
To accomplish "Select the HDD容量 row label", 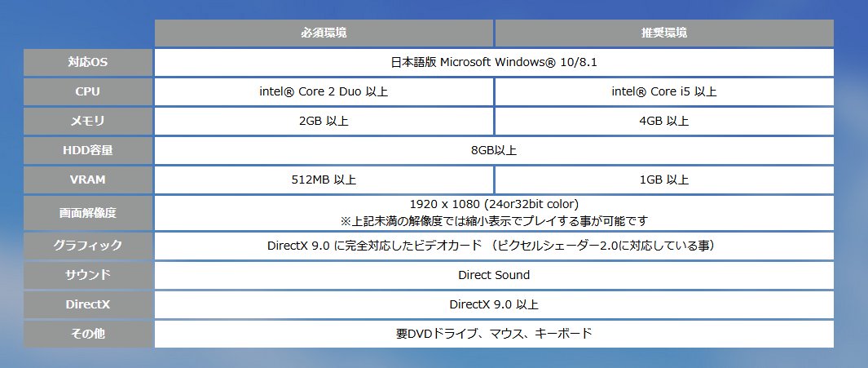I will [x=88, y=151].
